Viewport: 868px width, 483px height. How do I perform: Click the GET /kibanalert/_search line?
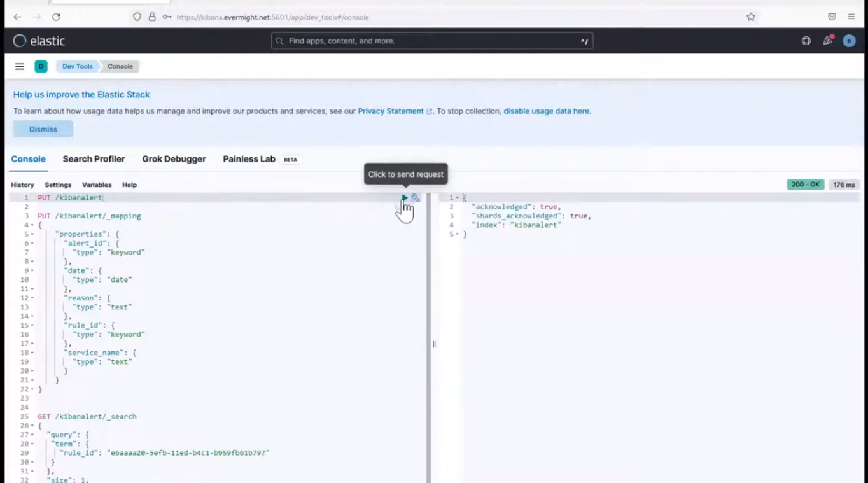(x=87, y=416)
